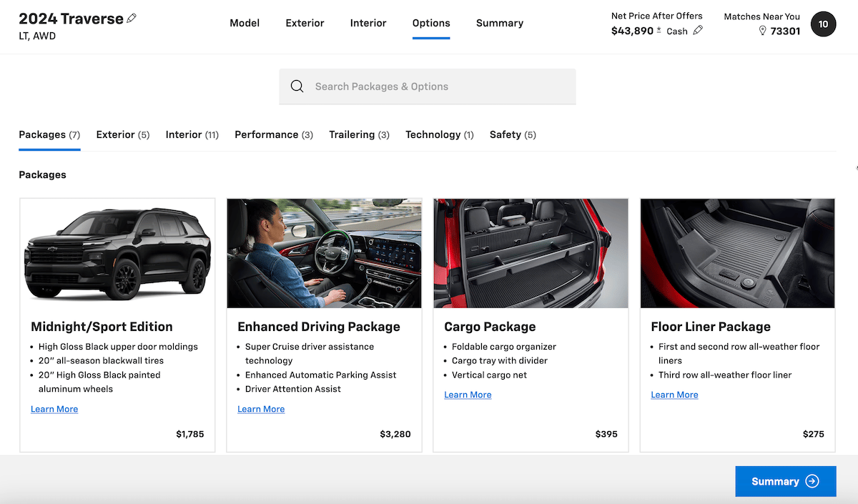Open the Model step in navigation
This screenshot has height=504, width=858.
(245, 23)
